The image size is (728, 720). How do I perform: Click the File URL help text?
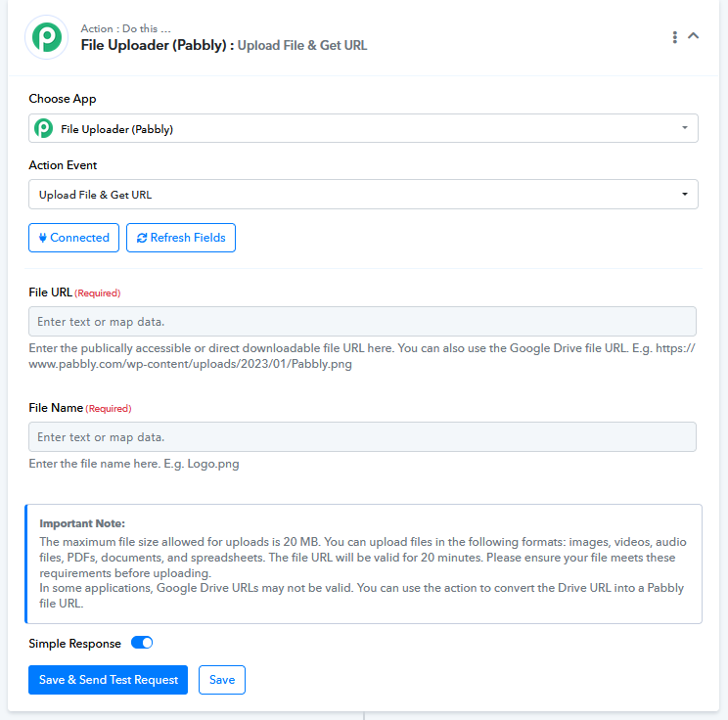coord(362,355)
